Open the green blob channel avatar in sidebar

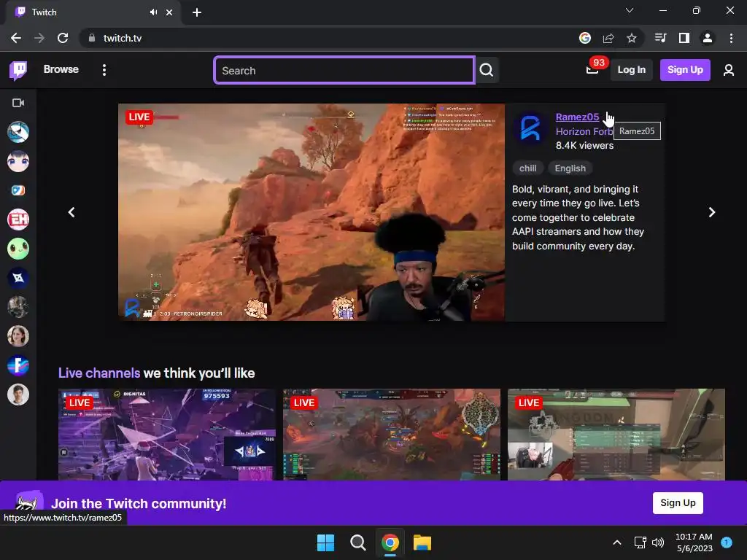click(18, 249)
